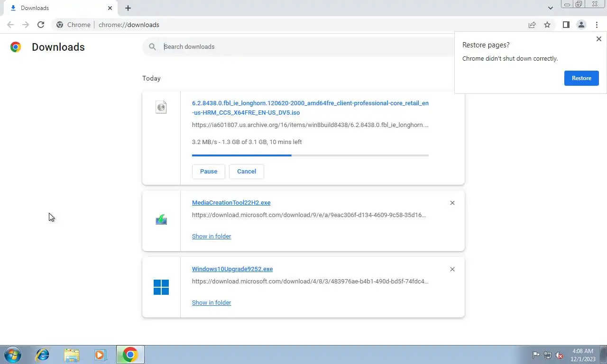Click the 'Today' date heading
The height and width of the screenshot is (364, 607).
pyautogui.click(x=151, y=78)
